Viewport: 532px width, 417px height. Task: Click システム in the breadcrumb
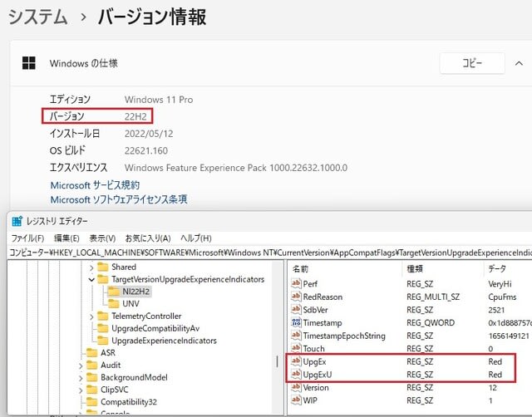(37, 17)
